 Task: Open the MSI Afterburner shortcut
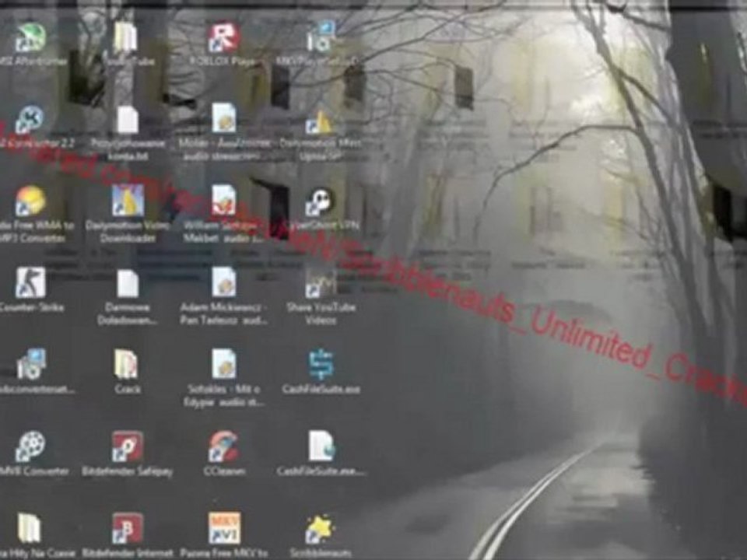[x=30, y=38]
